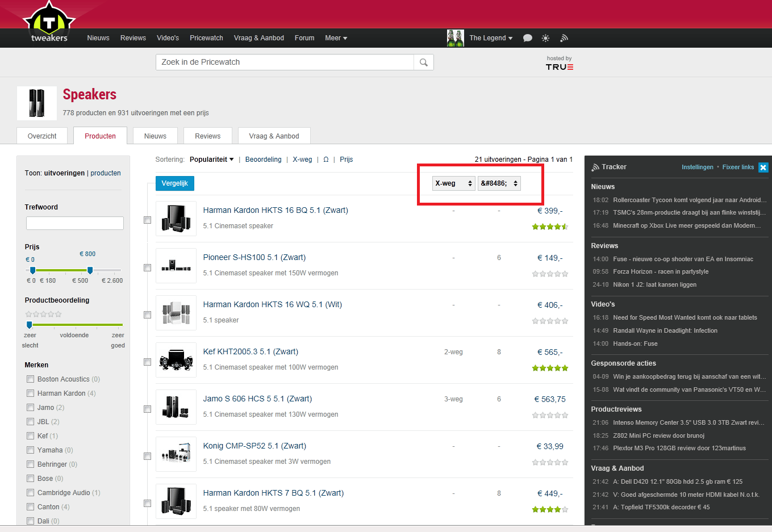The height and width of the screenshot is (532, 772).
Task: Tick the compare checkbox for Harman Kardon HKTS 16 BQ
Action: click(x=147, y=220)
